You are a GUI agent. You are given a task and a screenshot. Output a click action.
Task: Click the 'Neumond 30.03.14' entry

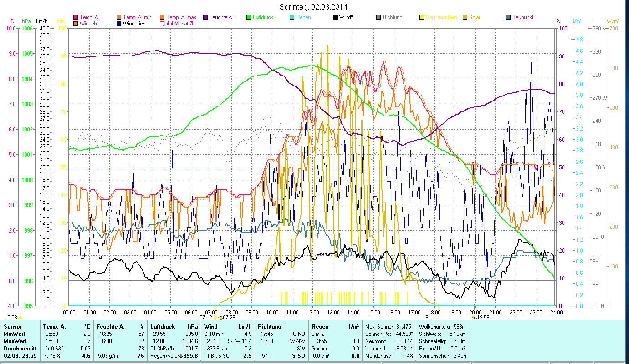point(389,341)
